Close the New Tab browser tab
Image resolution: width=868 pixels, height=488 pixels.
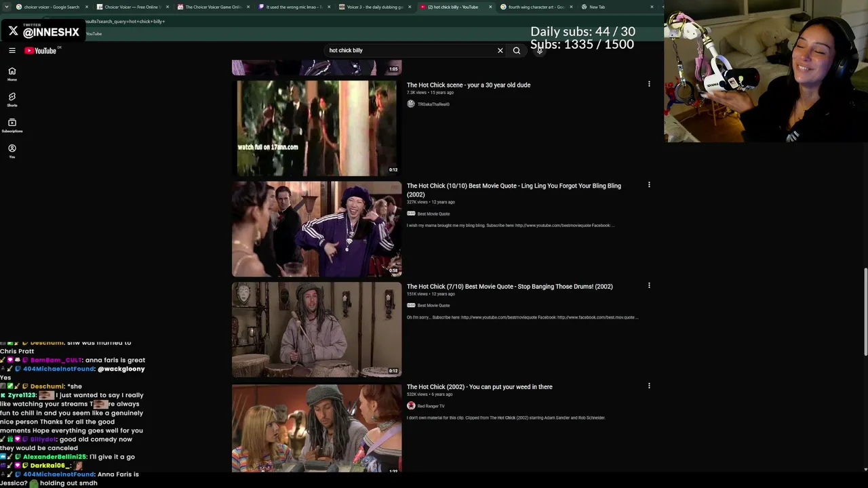point(652,7)
